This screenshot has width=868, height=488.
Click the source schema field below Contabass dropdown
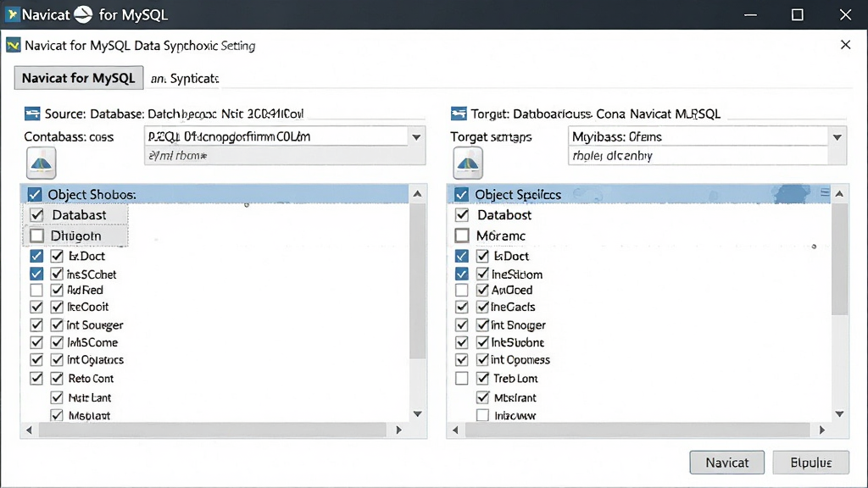pyautogui.click(x=285, y=156)
